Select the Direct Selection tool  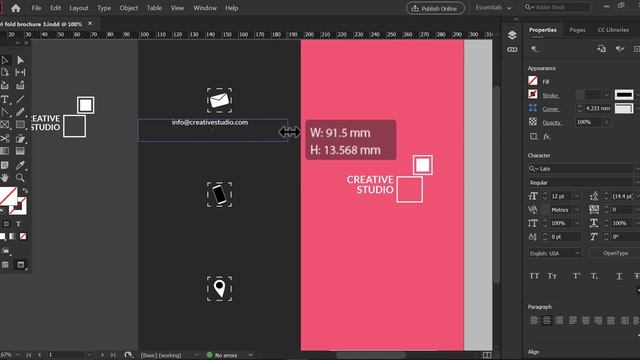click(x=20, y=60)
